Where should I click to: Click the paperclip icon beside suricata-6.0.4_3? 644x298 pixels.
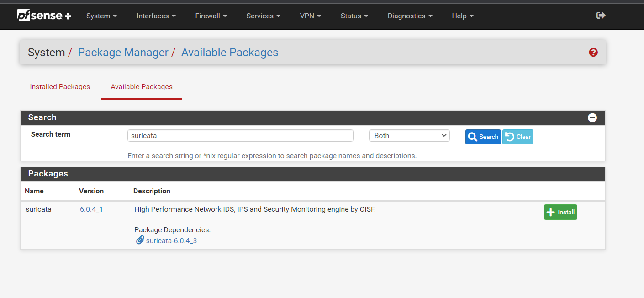tap(140, 240)
